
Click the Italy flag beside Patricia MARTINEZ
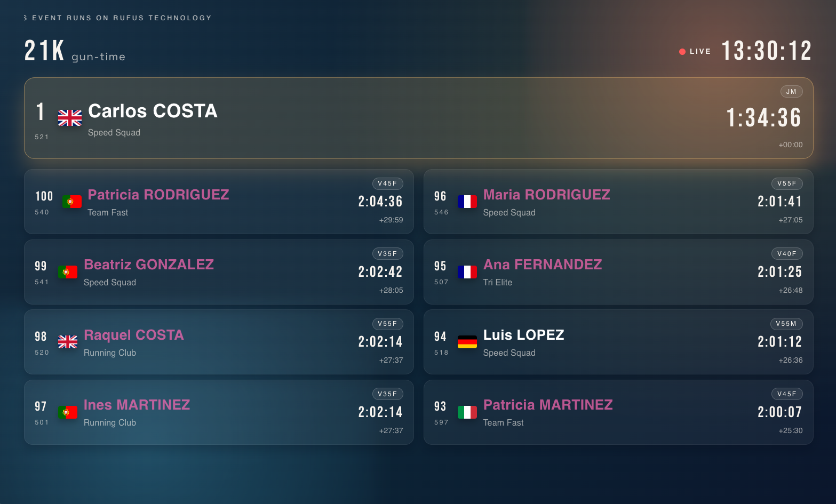(x=467, y=412)
